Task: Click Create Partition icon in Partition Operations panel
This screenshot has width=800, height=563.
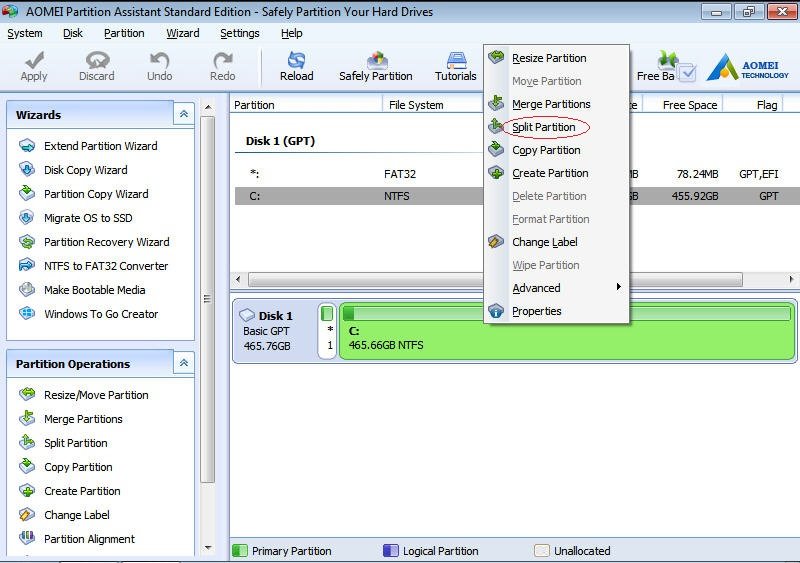Action: (27, 491)
